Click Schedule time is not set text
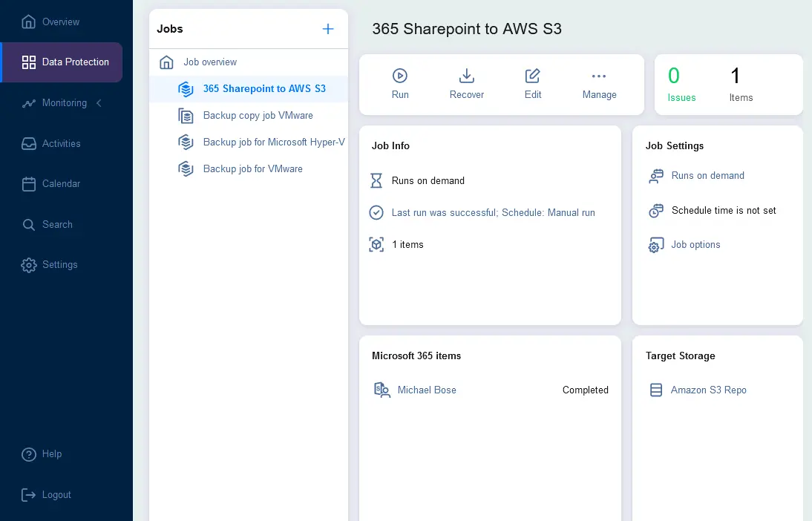This screenshot has height=521, width=812. pos(724,210)
